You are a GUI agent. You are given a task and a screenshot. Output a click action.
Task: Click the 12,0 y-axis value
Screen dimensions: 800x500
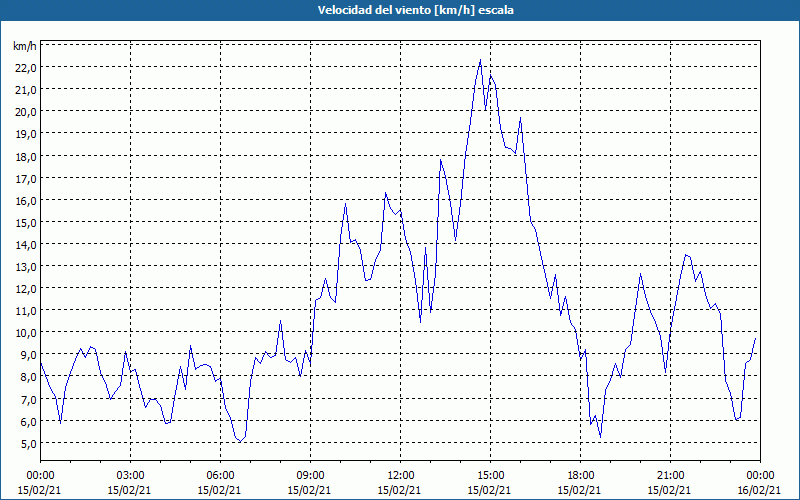[27, 289]
